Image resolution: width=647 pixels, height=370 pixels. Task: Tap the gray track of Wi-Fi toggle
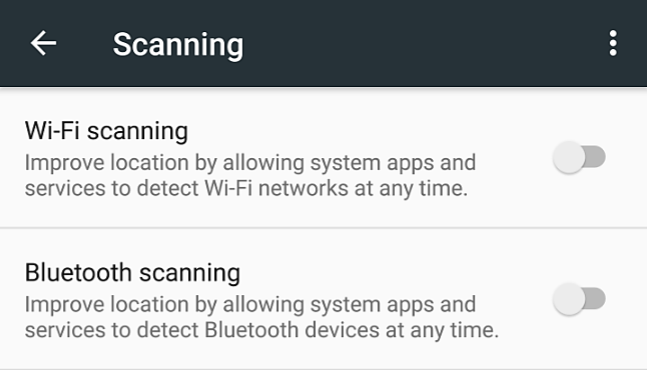pos(596,157)
